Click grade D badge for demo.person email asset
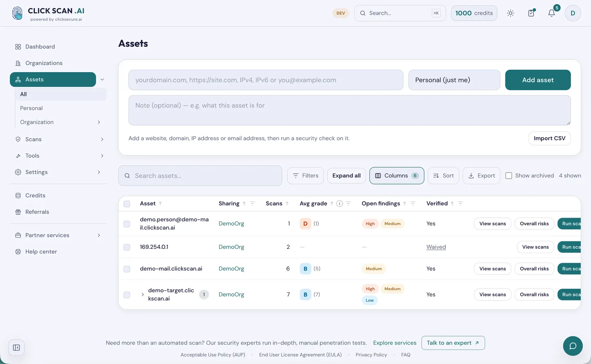Image resolution: width=591 pixels, height=364 pixels. pyautogui.click(x=305, y=224)
